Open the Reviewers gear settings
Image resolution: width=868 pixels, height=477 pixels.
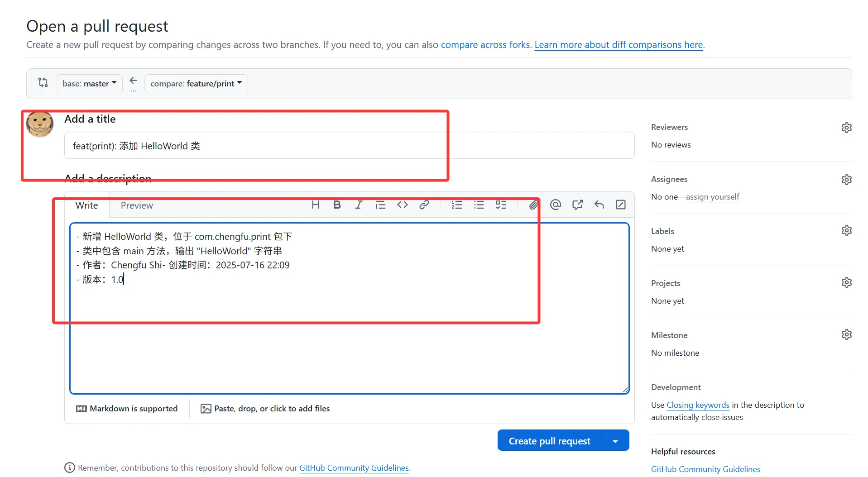click(x=847, y=128)
